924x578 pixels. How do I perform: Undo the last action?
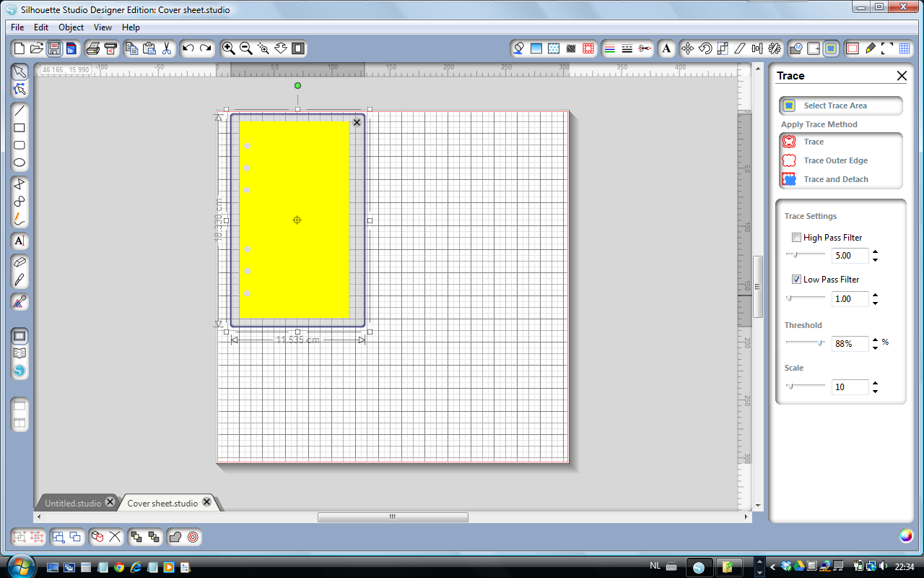click(x=188, y=48)
